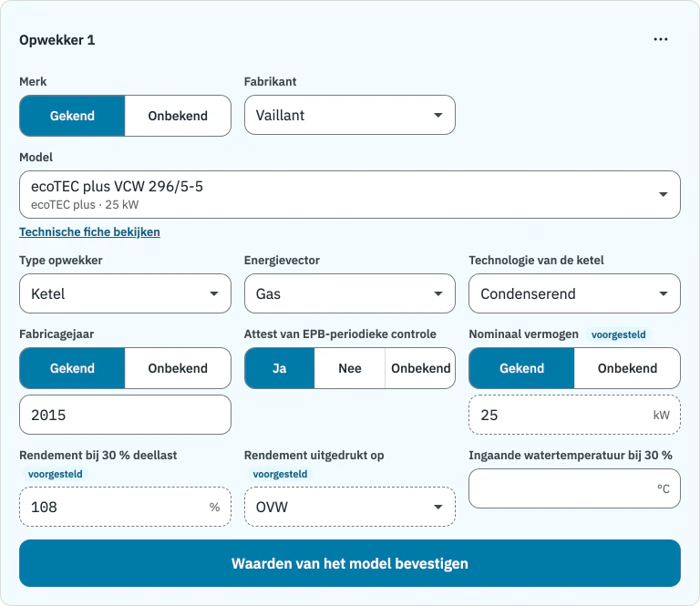Focus the Nominaal vermogen field with 25 kW
700x606 pixels.
click(x=574, y=415)
